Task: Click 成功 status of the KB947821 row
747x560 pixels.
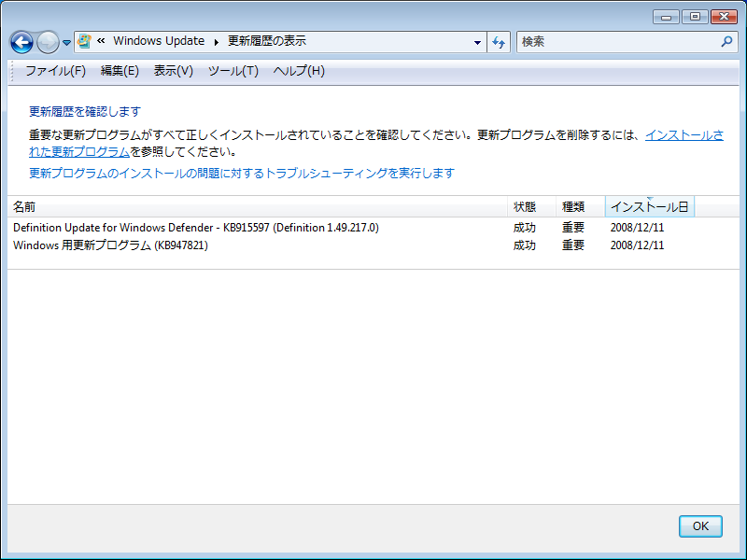Action: click(525, 245)
